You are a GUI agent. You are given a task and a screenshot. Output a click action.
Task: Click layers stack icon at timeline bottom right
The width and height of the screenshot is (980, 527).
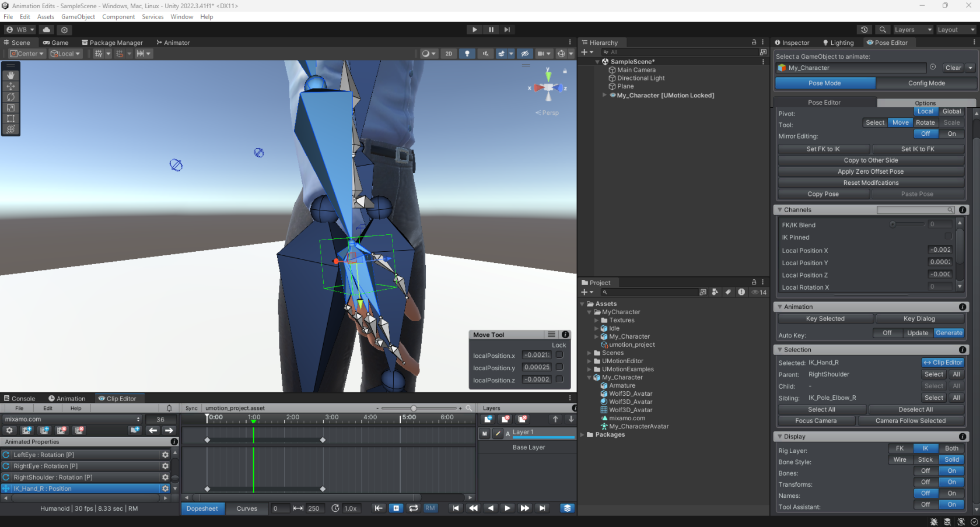567,508
